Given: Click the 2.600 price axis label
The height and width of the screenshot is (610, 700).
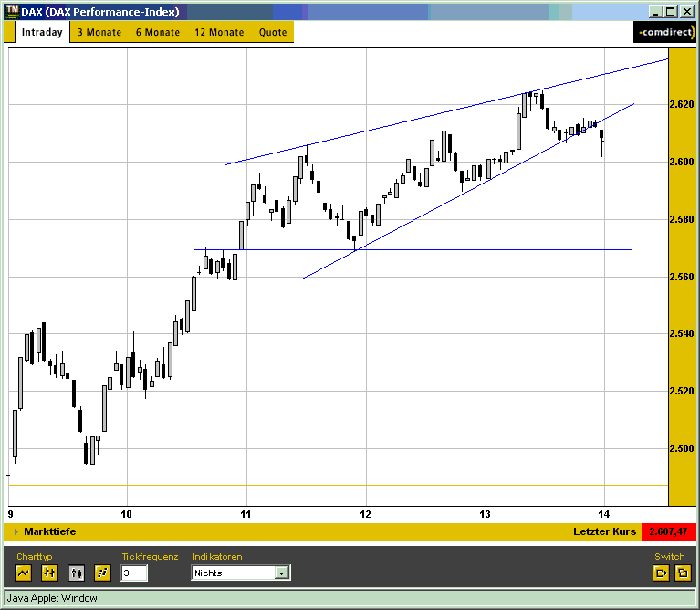Looking at the screenshot, I should tap(682, 162).
